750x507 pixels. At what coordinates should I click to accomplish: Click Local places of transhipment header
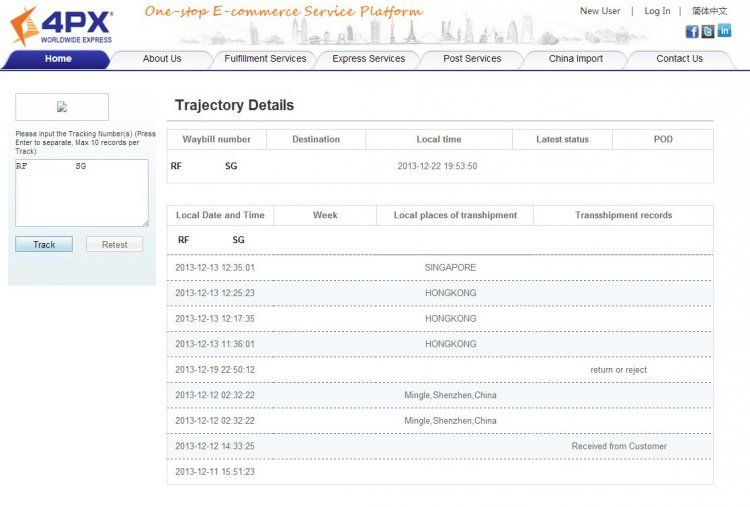tap(455, 215)
